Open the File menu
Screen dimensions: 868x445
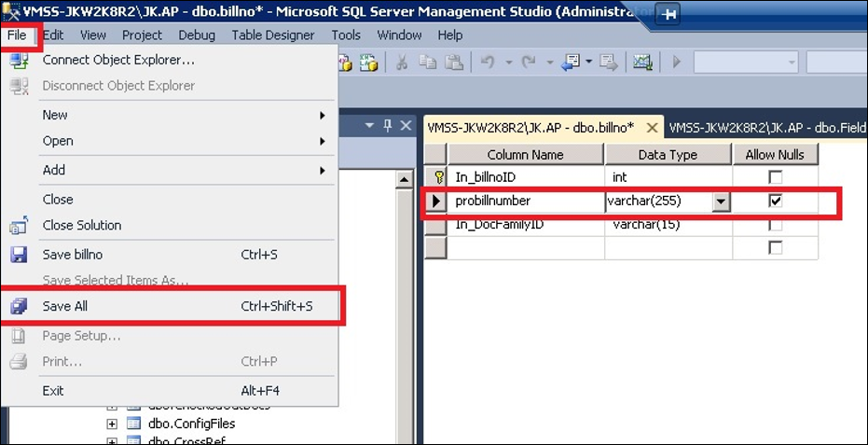[x=17, y=35]
